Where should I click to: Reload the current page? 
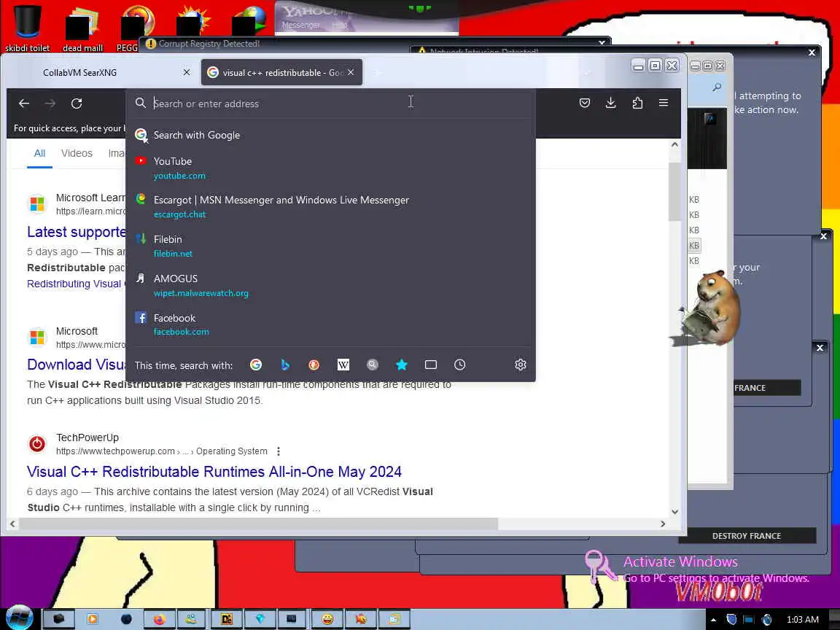pos(77,104)
